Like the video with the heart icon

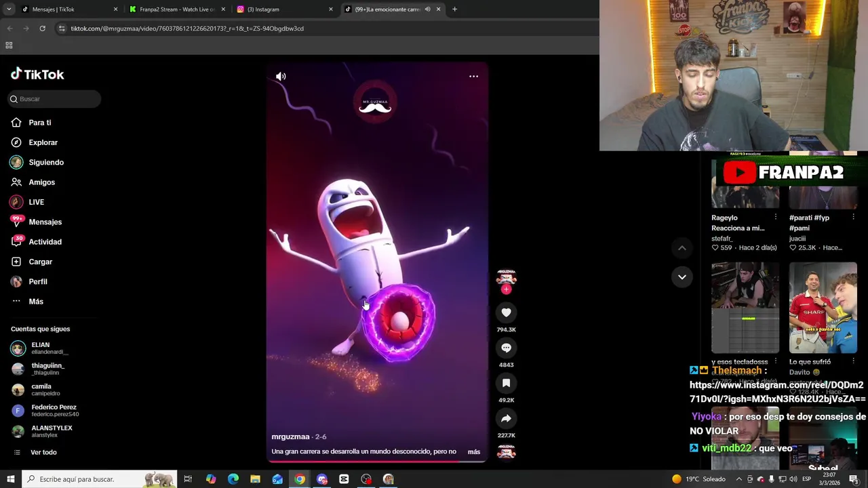[506, 312]
